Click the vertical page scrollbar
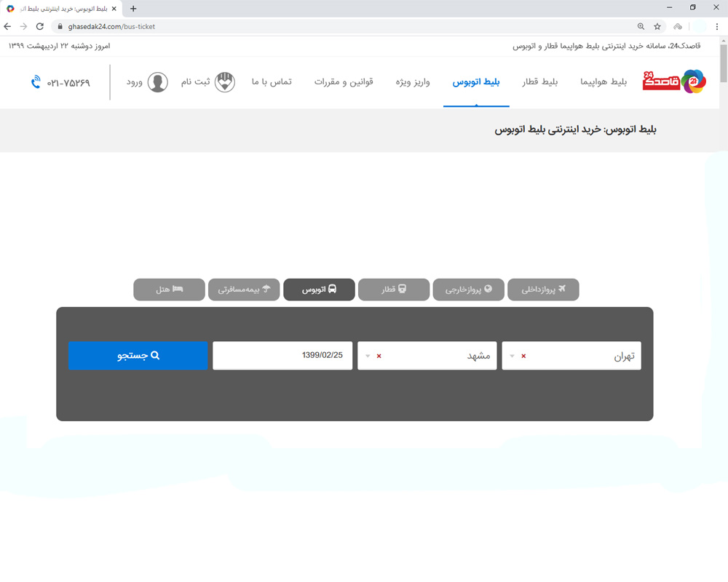The width and height of the screenshot is (728, 582). pyautogui.click(x=724, y=64)
